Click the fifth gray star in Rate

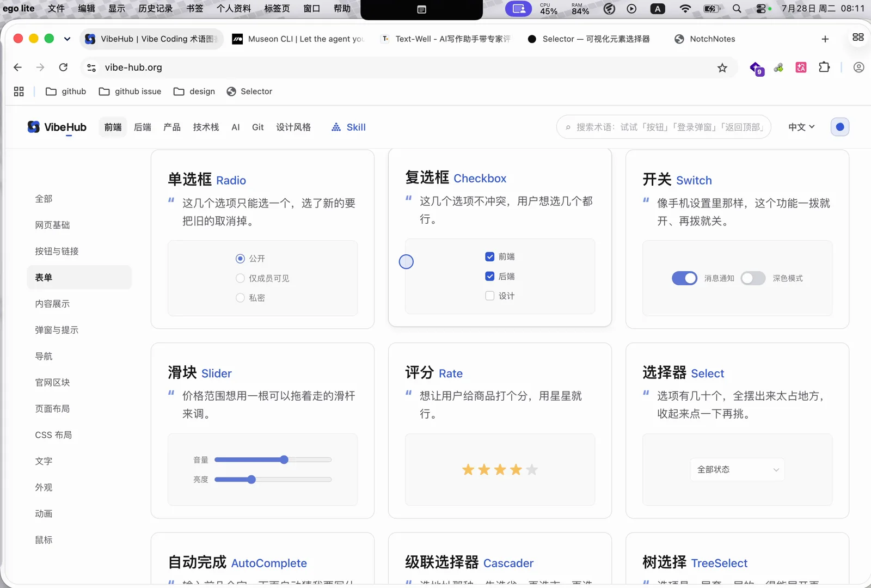(x=532, y=469)
